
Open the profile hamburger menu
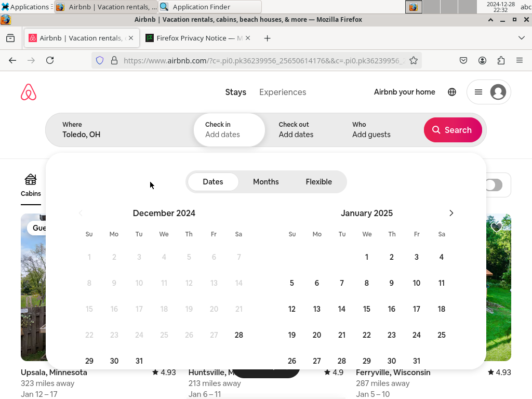coord(489,92)
